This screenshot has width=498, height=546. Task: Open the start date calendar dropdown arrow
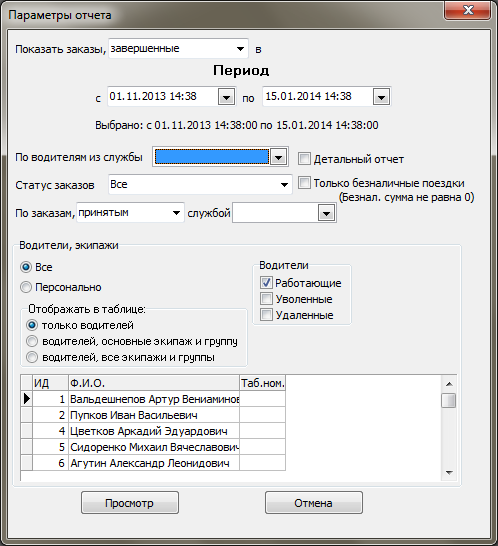226,97
